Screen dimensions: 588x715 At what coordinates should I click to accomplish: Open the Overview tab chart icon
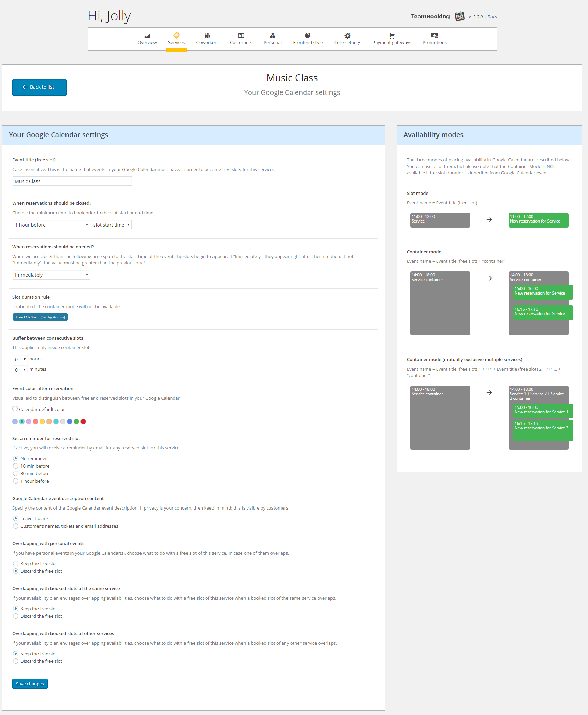(147, 35)
